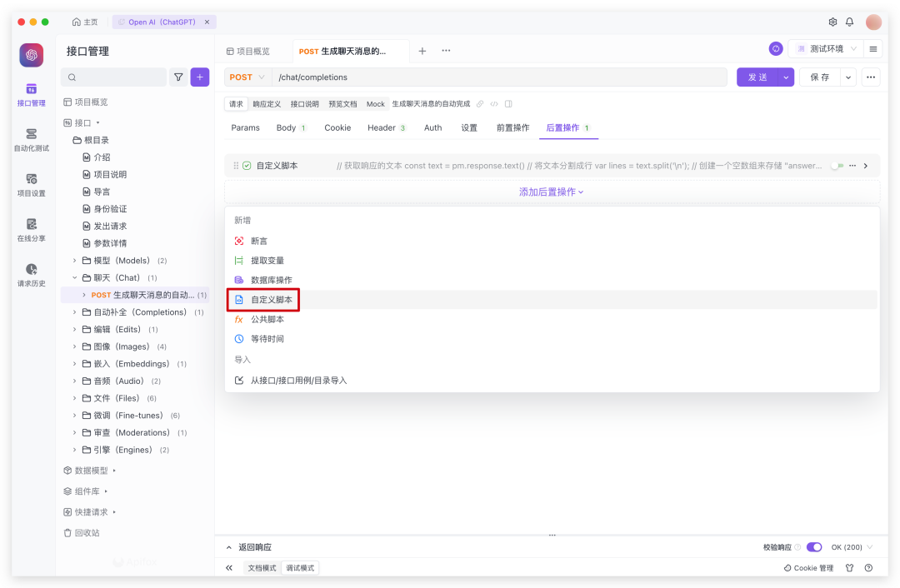Viewport: 900px width, 588px height.
Task: Click the circular refresh icon near 测试环境
Action: [x=776, y=48]
